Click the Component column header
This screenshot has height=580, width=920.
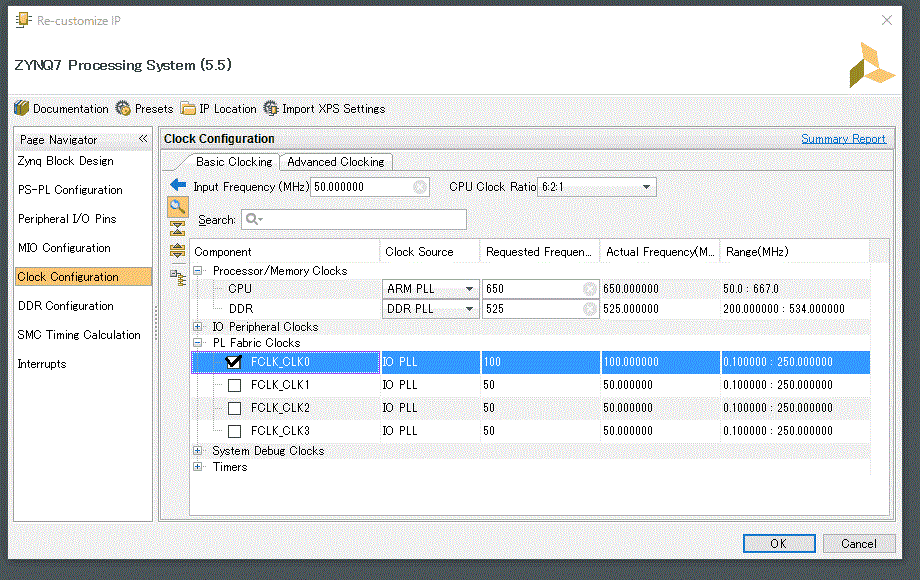285,252
